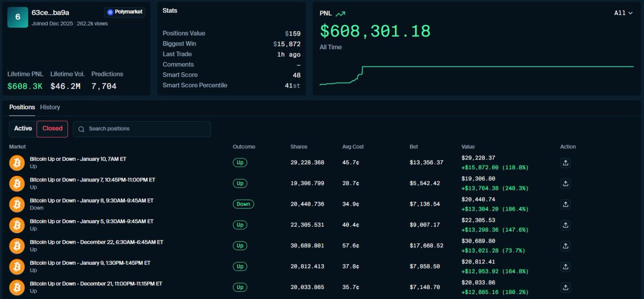Click the Action column header
Viewport: 644px width, 299px height.
(x=568, y=147)
